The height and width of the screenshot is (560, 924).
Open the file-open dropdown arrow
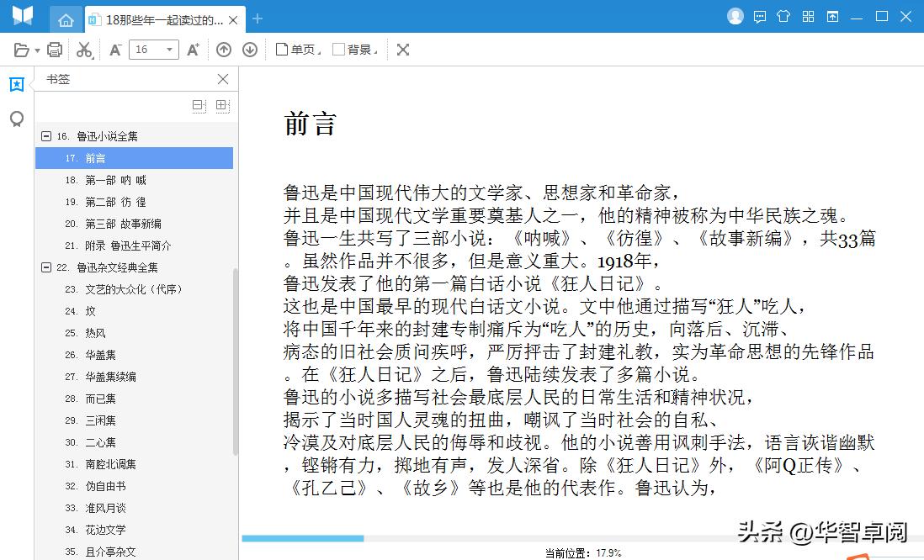[37, 49]
